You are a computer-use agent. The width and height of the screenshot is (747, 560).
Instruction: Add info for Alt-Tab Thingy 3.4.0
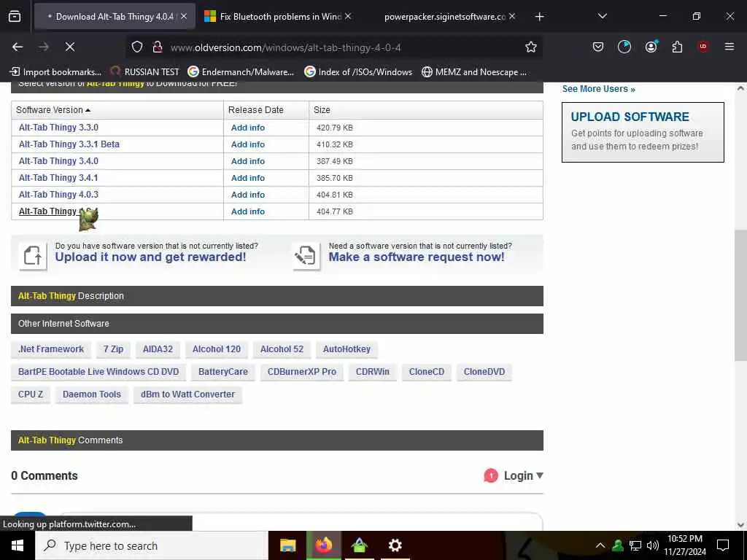(x=248, y=161)
